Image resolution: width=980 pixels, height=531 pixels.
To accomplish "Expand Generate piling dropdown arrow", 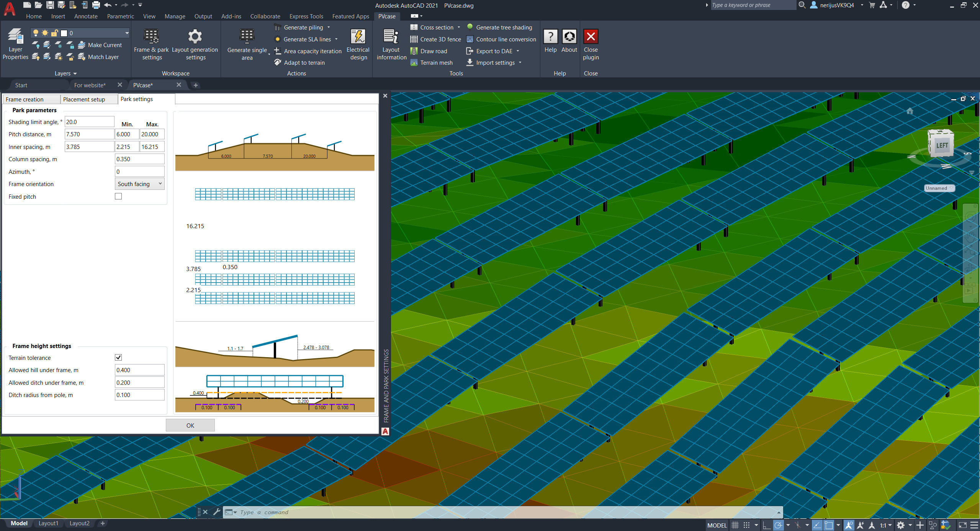I will pyautogui.click(x=329, y=28).
